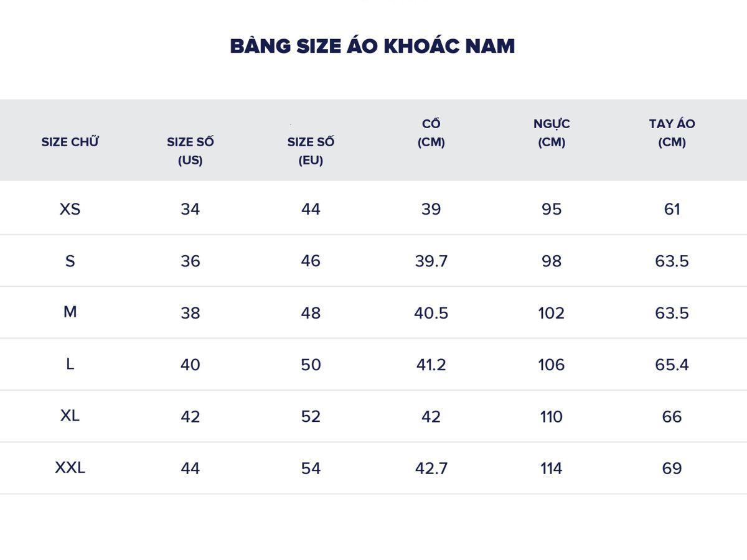Screen dimensions: 747x560
Task: Select the 114 chest value for XXL
Action: [552, 469]
